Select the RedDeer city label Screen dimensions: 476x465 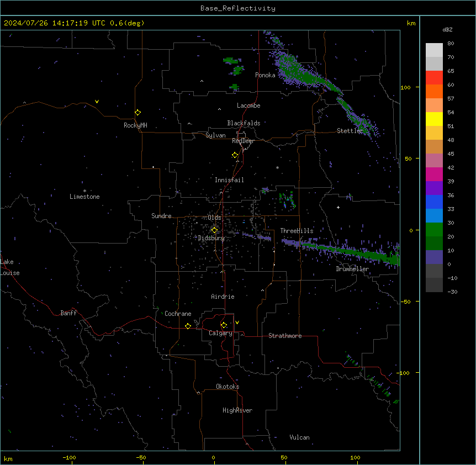point(243,141)
